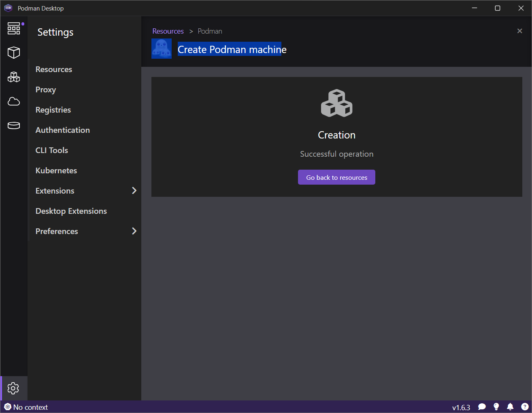Click the lightbulb troubleshooting icon
The height and width of the screenshot is (413, 532).
pyautogui.click(x=496, y=407)
